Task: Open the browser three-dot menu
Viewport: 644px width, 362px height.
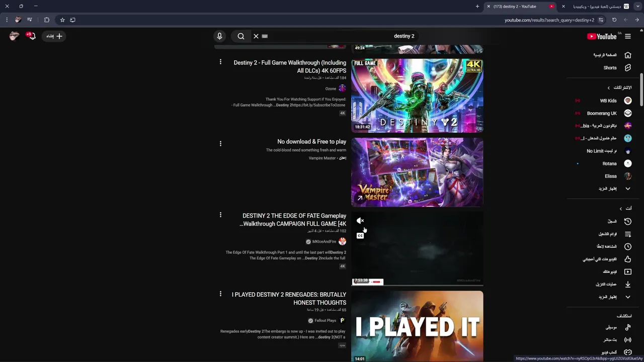Action: pos(7,20)
